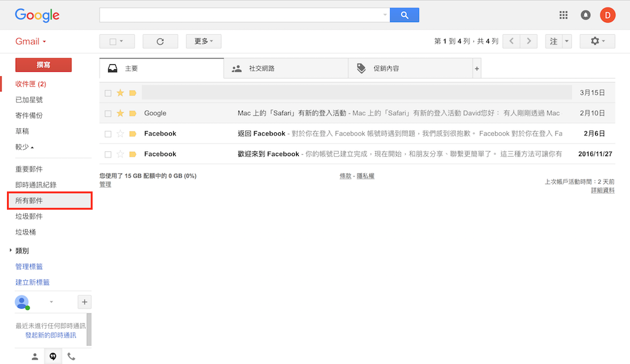
Task: Check the 返回 Facebook email checkbox
Action: pyautogui.click(x=108, y=134)
